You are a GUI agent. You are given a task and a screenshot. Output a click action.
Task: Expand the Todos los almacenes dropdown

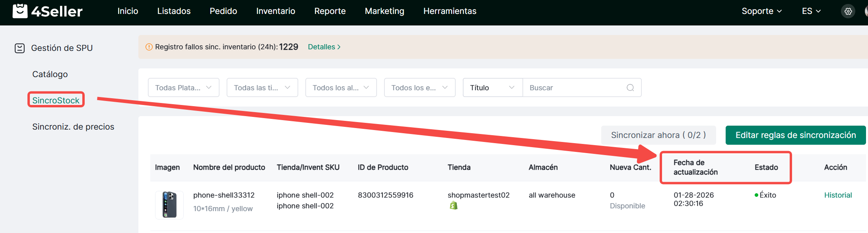click(x=341, y=87)
